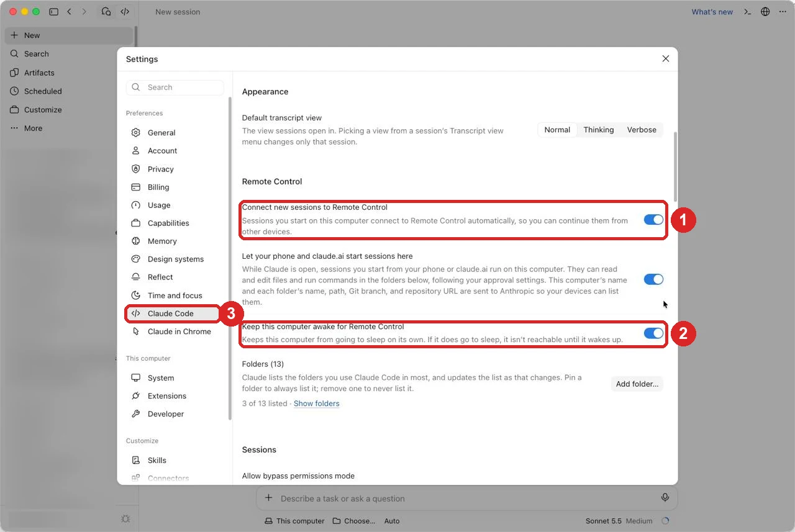The image size is (795, 532).
Task: Go to Claude in Chrome settings
Action: (x=174, y=331)
